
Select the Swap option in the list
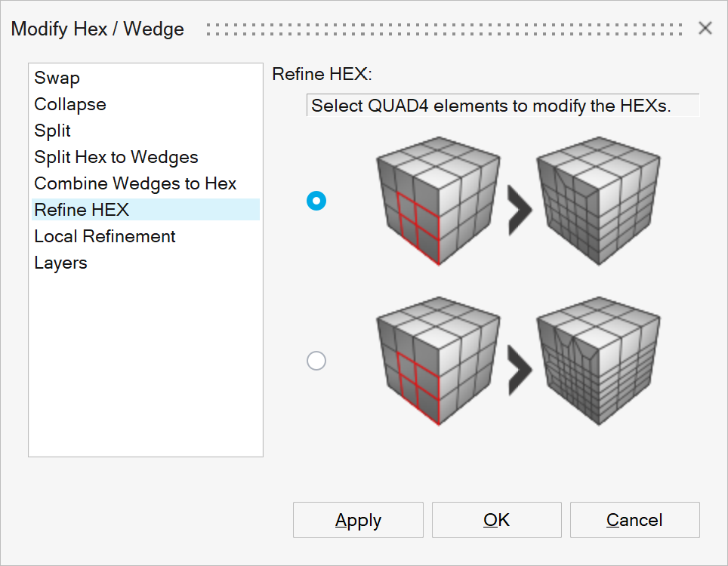click(x=57, y=78)
